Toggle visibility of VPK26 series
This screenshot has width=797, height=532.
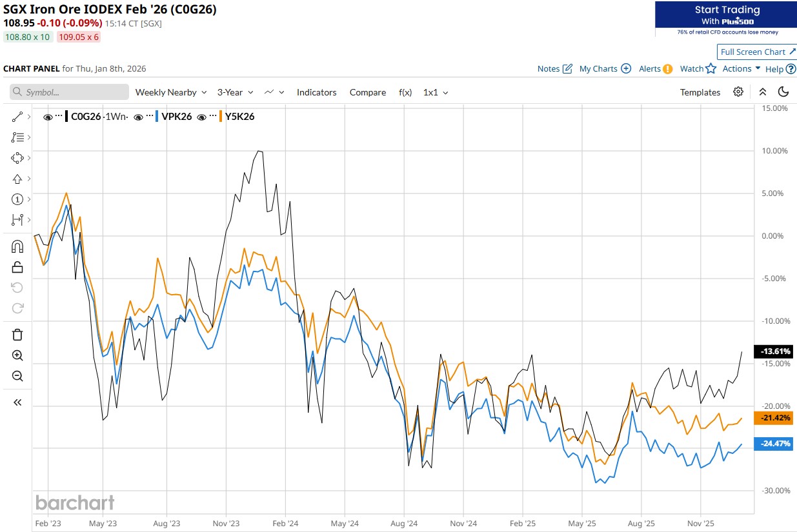pyautogui.click(x=139, y=117)
